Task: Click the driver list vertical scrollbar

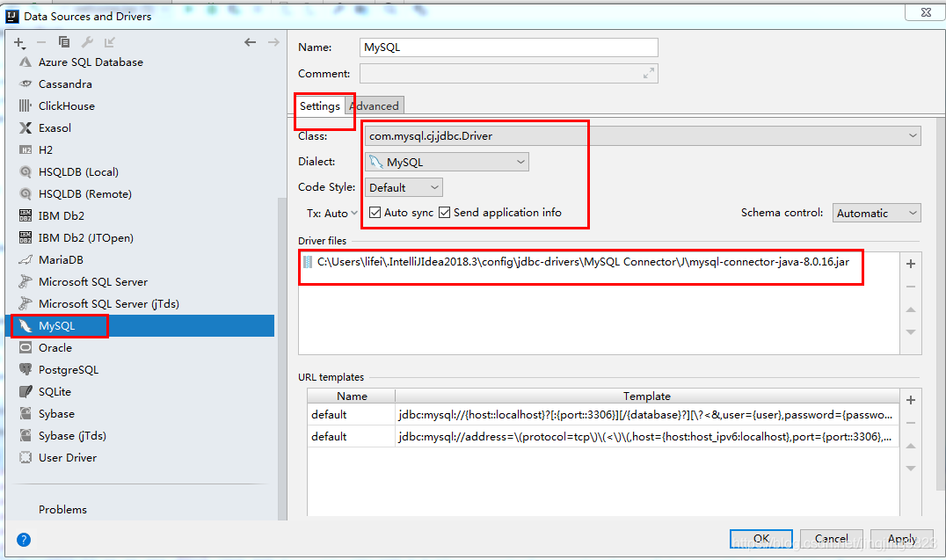Action: (281, 358)
